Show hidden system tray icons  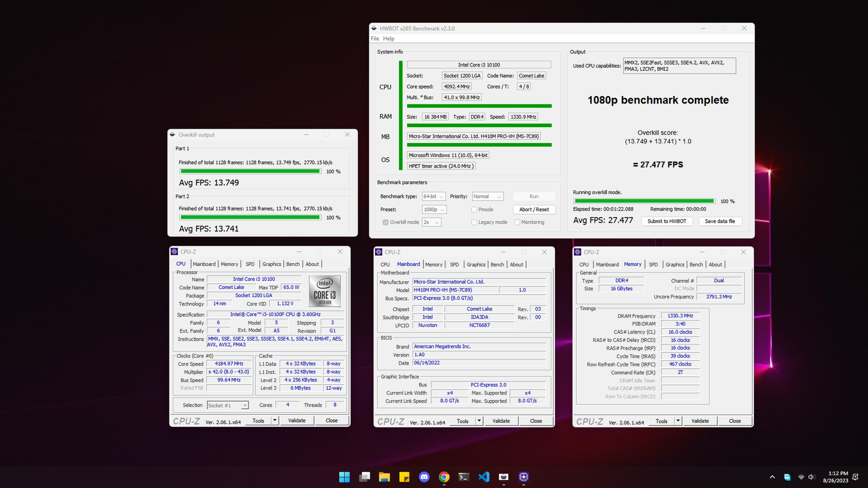click(x=772, y=477)
